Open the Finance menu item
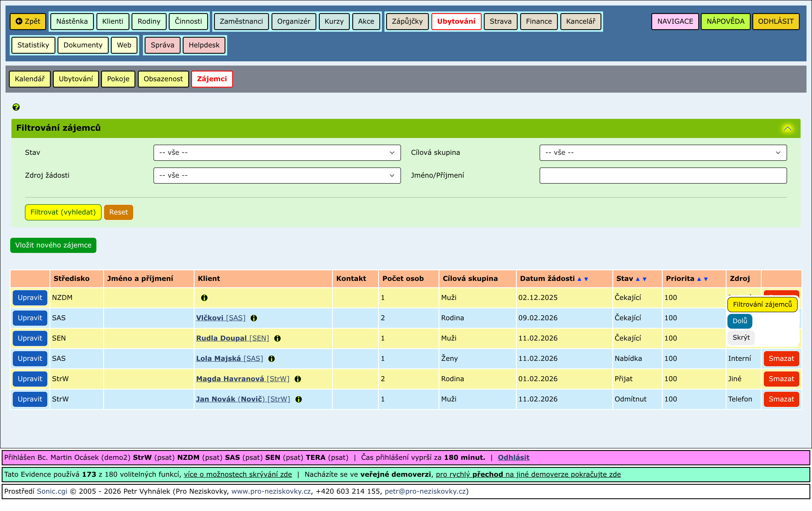 coord(539,21)
